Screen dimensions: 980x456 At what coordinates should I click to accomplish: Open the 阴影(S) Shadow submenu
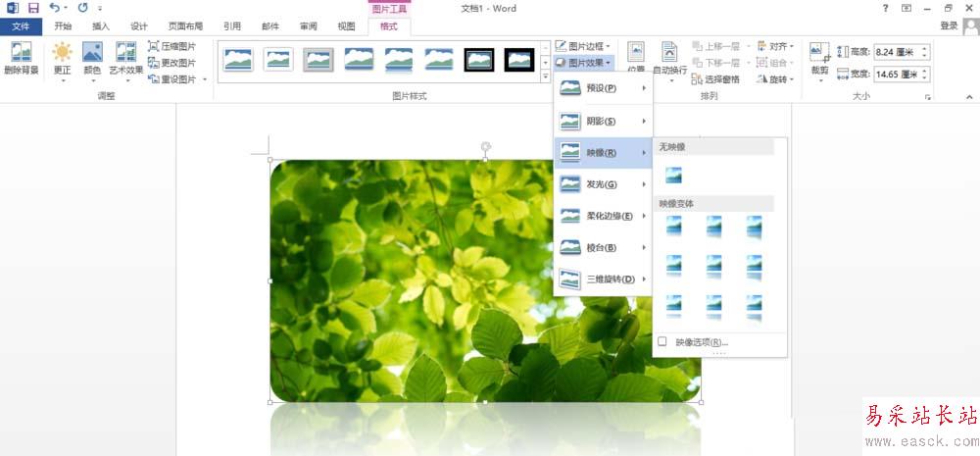(603, 121)
